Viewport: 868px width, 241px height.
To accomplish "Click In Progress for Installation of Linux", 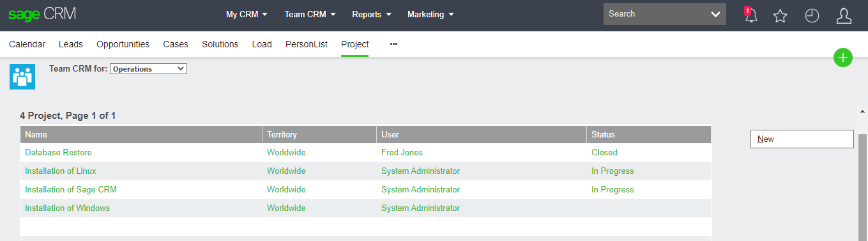I will coord(613,171).
